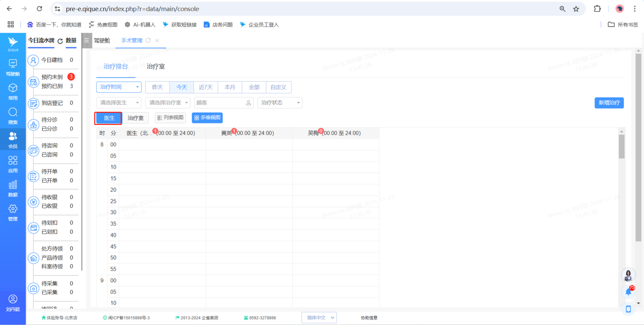Open the 请选择医生 doctor dropdown
This screenshot has height=325, width=644.
click(118, 103)
